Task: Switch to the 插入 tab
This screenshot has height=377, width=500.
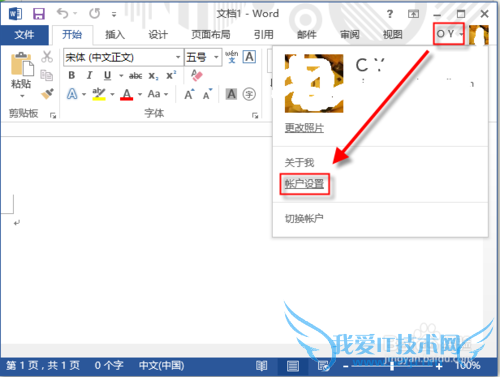Action: pos(115,35)
